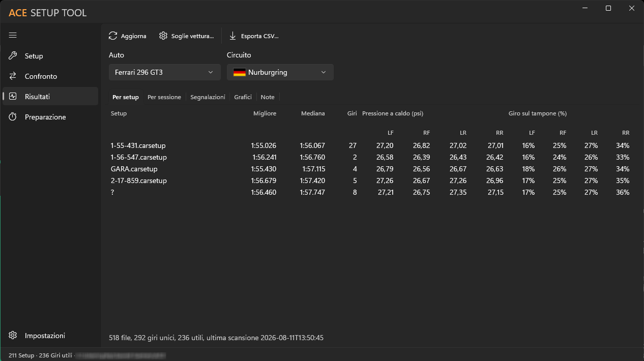Switch to the Per setup tab

[126, 97]
